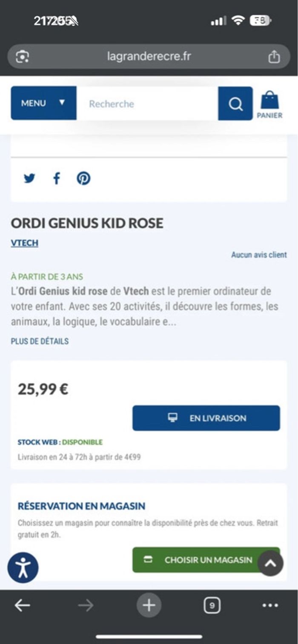
Task: Type in the Recherche search field
Action: point(147,104)
